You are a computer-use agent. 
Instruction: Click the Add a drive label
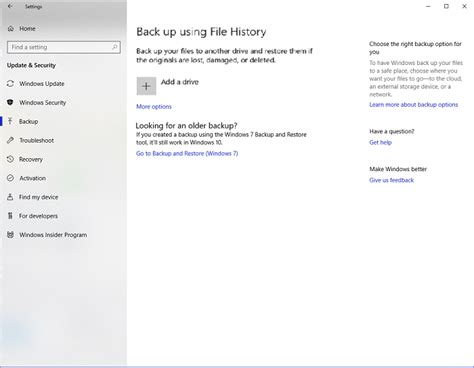180,82
